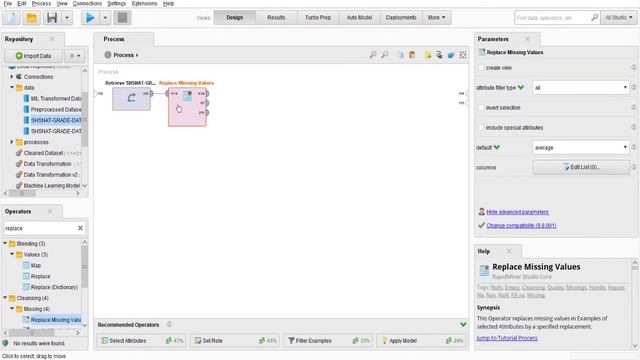640x360 pixels.
Task: Click the orange panel icon in the process toolbar
Action: click(412, 55)
